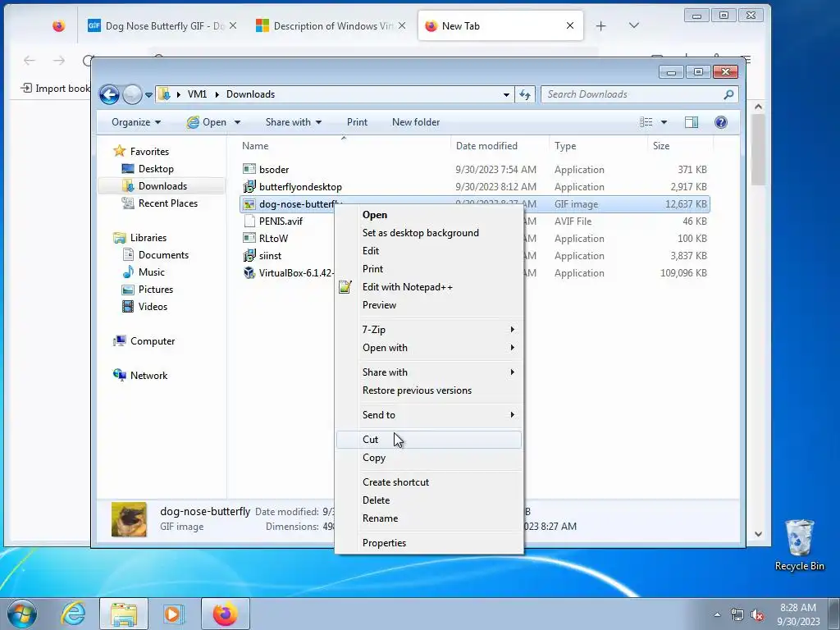The width and height of the screenshot is (840, 630).
Task: Expand the view options dropdown arrow
Action: (664, 122)
